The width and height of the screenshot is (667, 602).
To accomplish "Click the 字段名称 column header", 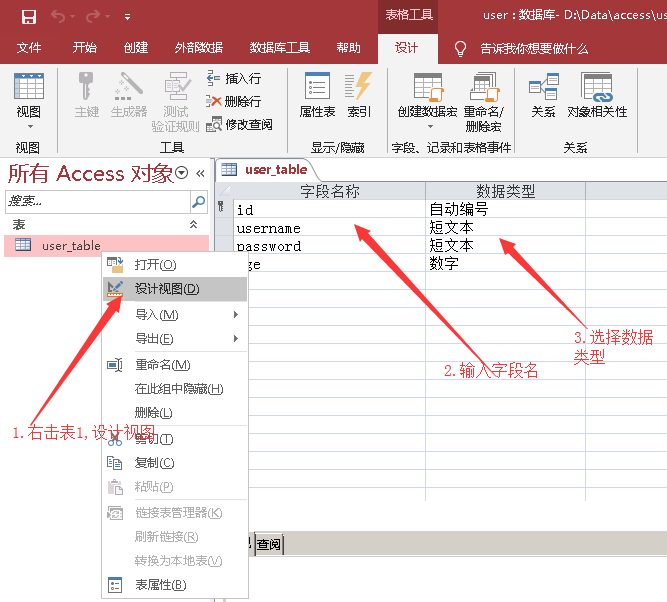I will [329, 191].
